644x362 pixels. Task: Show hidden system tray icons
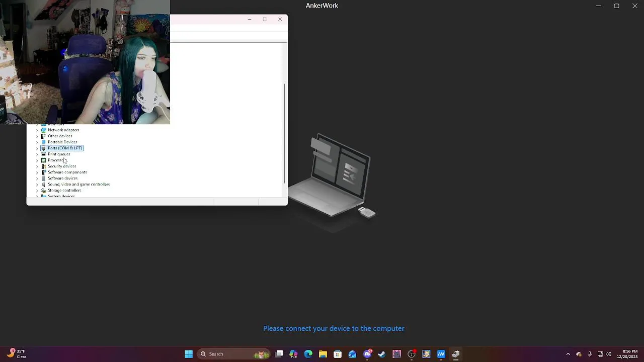[x=568, y=354]
